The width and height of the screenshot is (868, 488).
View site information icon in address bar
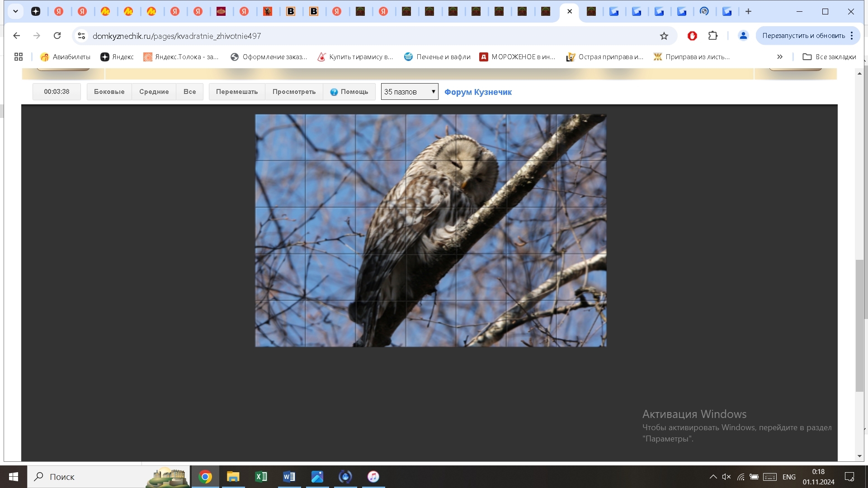[81, 36]
